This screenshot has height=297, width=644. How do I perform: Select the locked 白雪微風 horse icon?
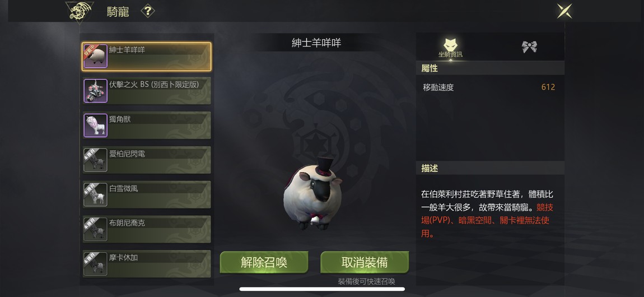[x=96, y=194]
